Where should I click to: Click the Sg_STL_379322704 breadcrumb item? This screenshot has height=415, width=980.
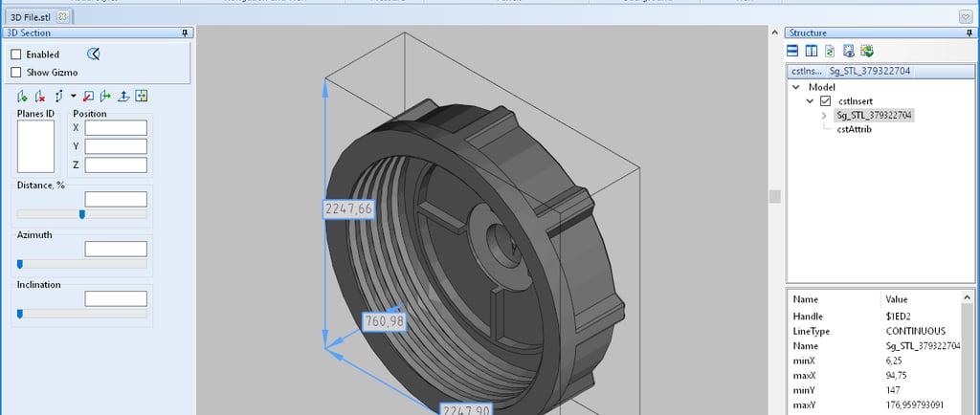pos(869,71)
